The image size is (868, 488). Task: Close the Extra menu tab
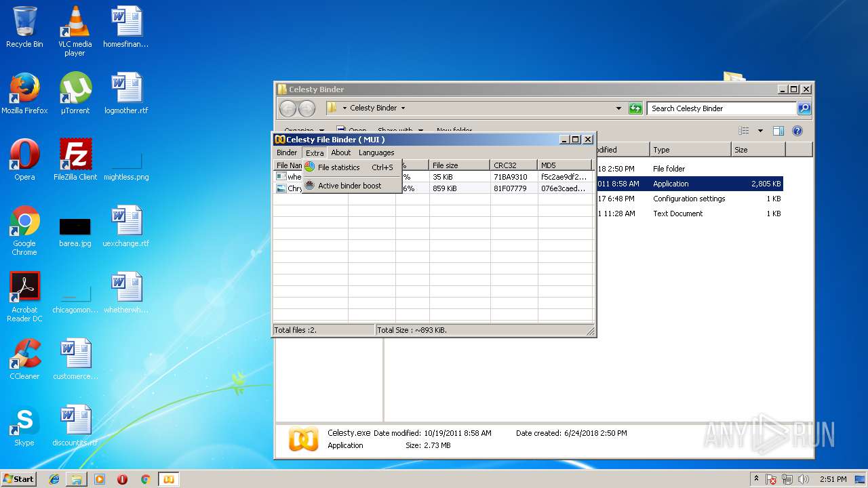(315, 152)
